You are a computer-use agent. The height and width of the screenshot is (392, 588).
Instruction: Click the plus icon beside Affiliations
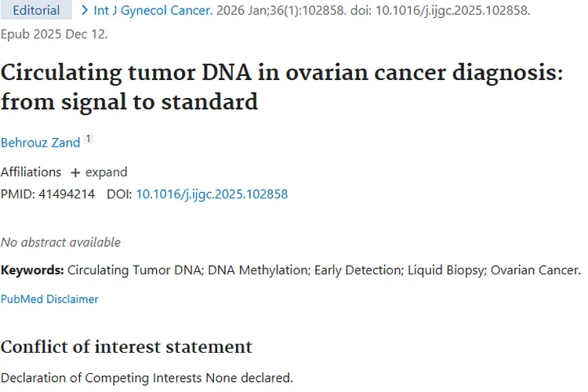pyautogui.click(x=75, y=172)
